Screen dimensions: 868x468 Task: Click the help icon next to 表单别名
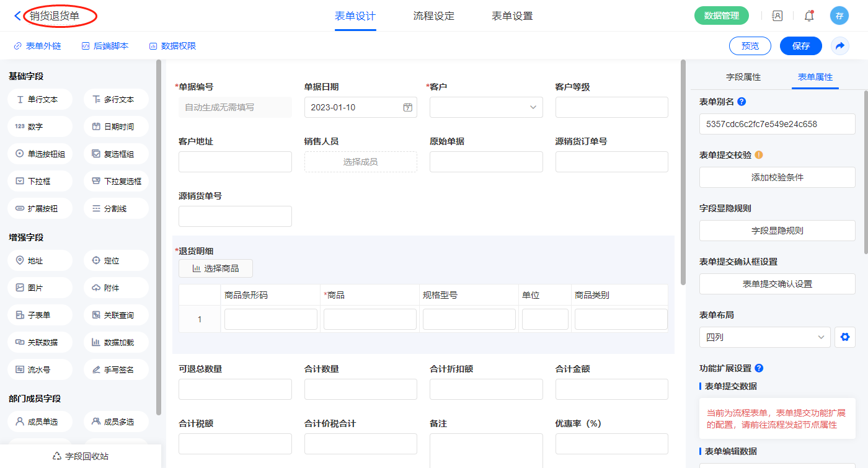[x=742, y=102]
